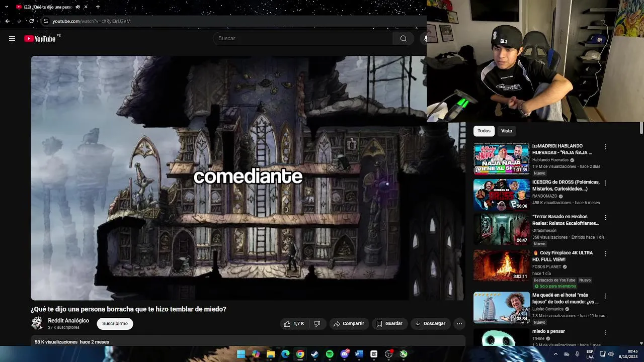Select the Visto filter chip
The image size is (644, 362).
[507, 131]
